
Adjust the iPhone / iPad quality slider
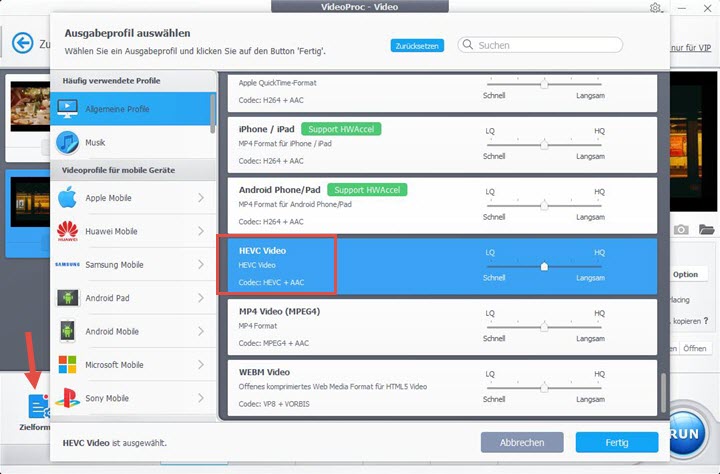pyautogui.click(x=544, y=145)
